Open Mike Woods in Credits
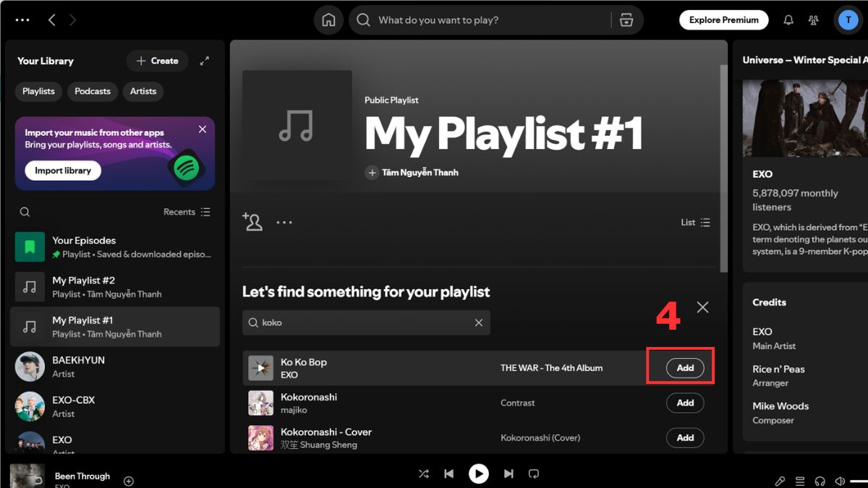This screenshot has height=488, width=868. [x=780, y=406]
